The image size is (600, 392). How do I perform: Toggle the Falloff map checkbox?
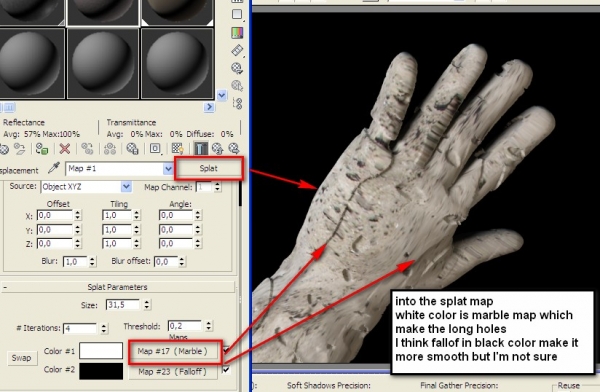coord(226,370)
